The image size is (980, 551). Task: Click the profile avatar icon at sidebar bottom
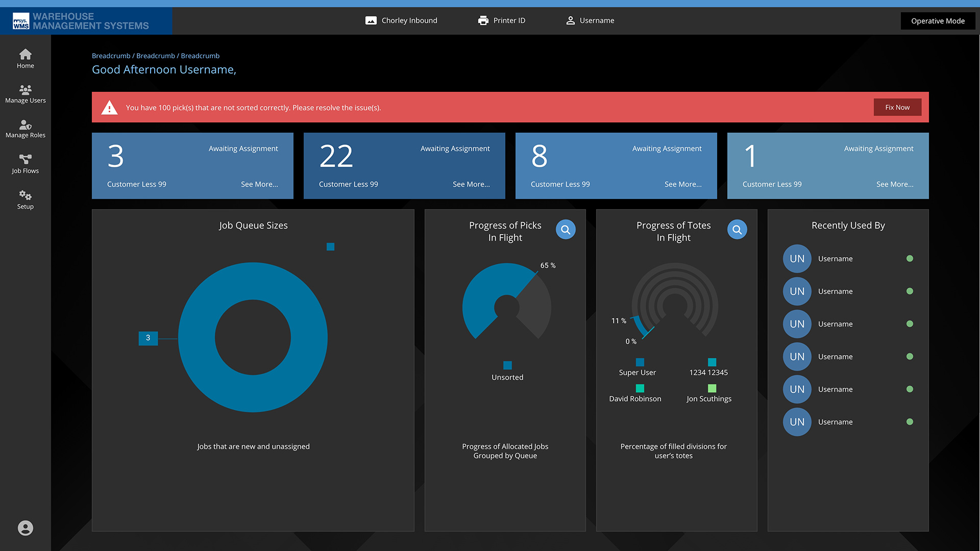click(x=25, y=528)
